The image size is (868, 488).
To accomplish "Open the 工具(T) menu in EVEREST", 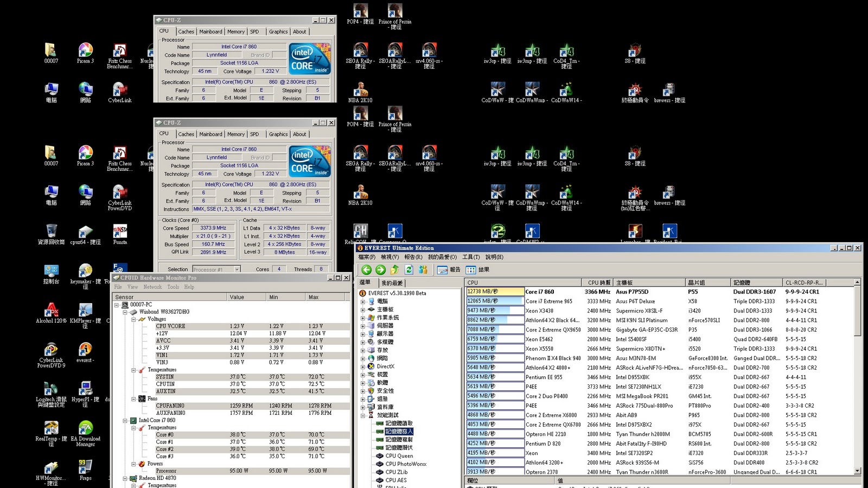I will (x=470, y=257).
